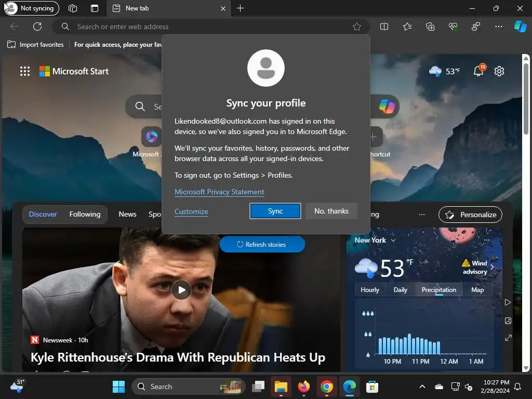The image size is (532, 399).
Task: Click the Personalize button
Action: pyautogui.click(x=470, y=215)
